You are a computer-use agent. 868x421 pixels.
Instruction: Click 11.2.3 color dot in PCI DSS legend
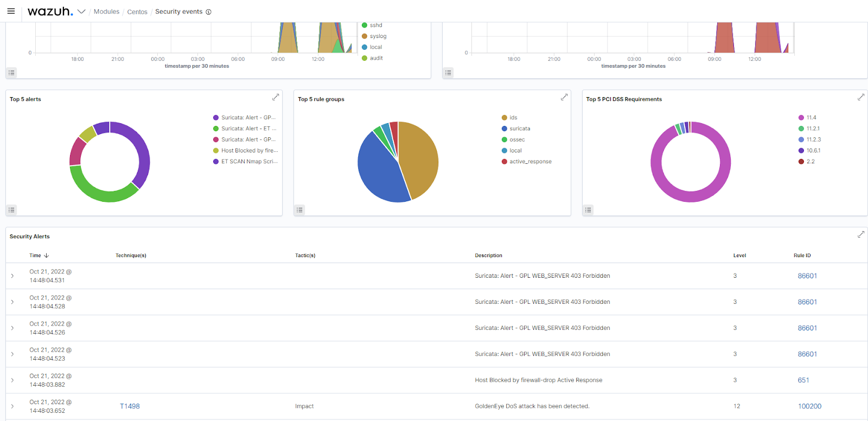801,139
